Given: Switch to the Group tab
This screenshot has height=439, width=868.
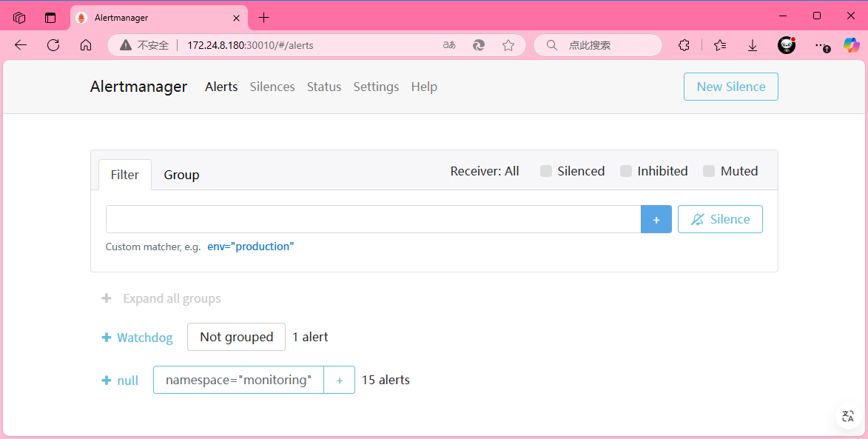Looking at the screenshot, I should (x=181, y=175).
